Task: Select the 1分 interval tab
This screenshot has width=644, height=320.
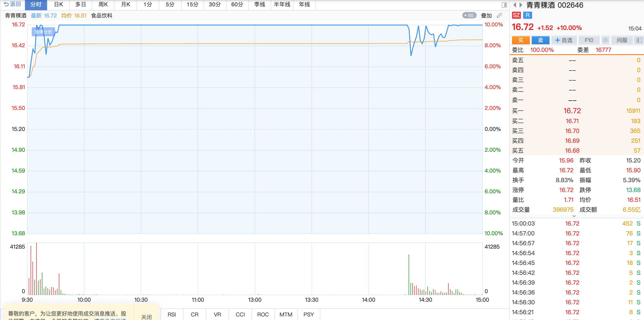Action: pos(148,5)
